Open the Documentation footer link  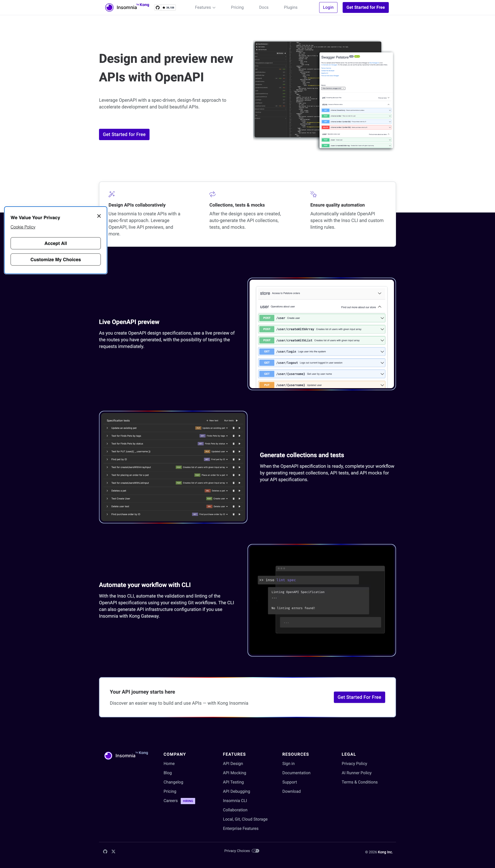[296, 773]
